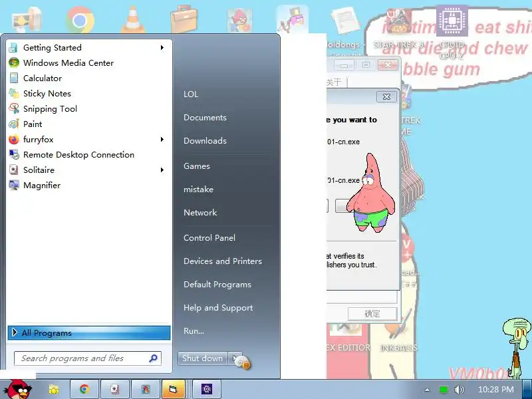Open the yellow file explorer taskbar button
The height and width of the screenshot is (399, 532).
coord(173,389)
